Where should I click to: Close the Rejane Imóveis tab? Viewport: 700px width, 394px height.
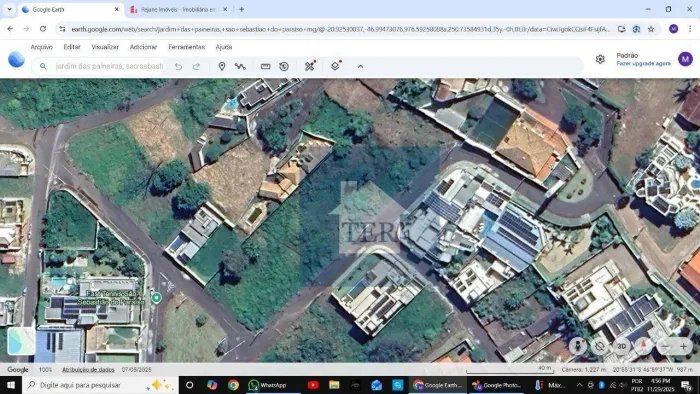(x=225, y=9)
